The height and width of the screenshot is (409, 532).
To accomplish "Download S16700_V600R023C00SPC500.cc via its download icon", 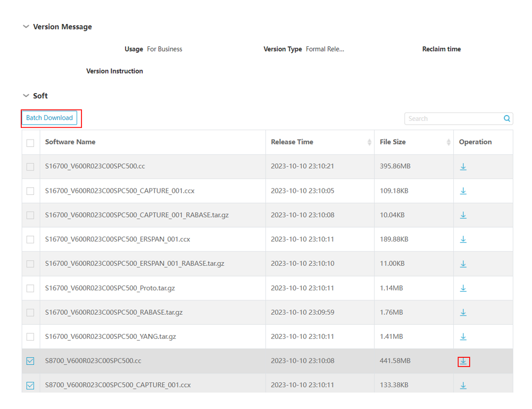I will [463, 167].
